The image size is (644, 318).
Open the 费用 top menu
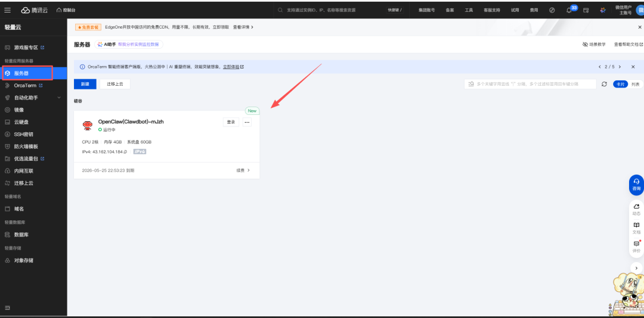(x=534, y=10)
